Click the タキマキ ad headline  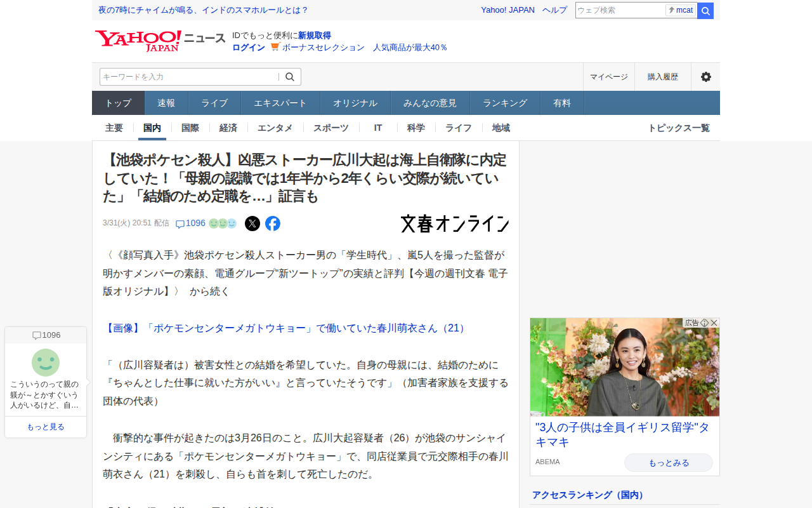622,435
